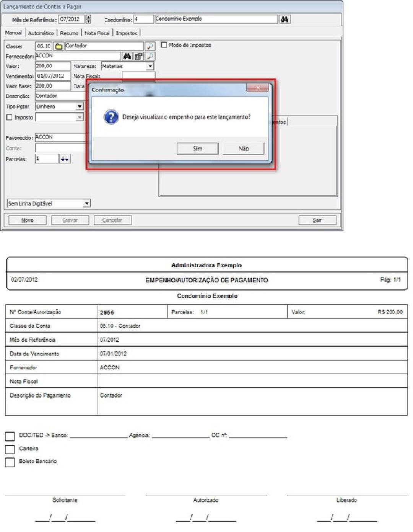Click the binoculars icon in Fornecedor row
The height and width of the screenshot is (532, 413).
(127, 57)
